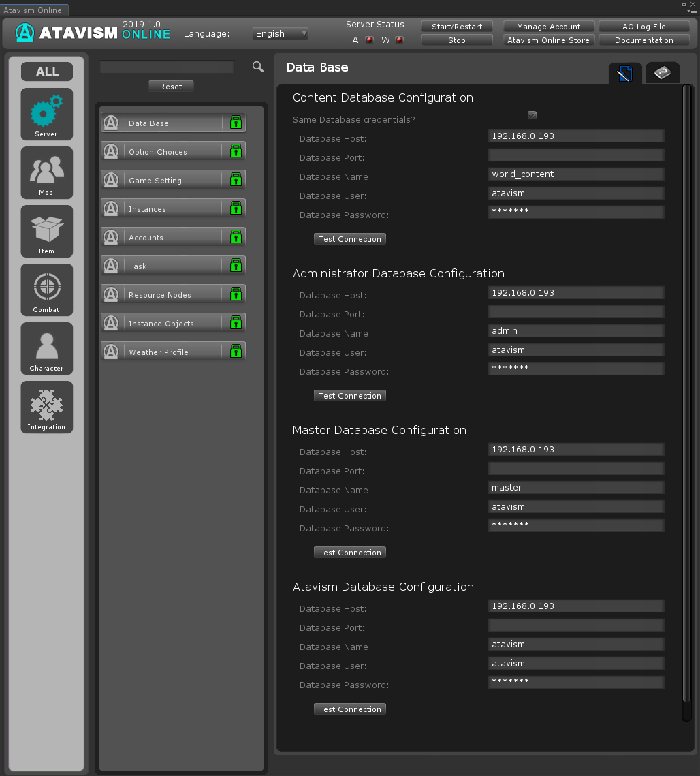Image resolution: width=700 pixels, height=776 pixels.
Task: Toggle the lock on Game Setting
Action: (x=236, y=180)
